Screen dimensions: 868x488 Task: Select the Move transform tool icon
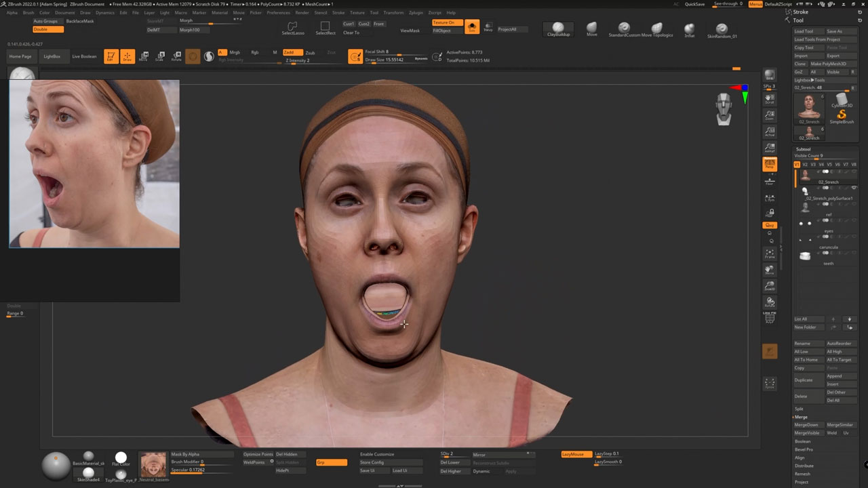143,57
